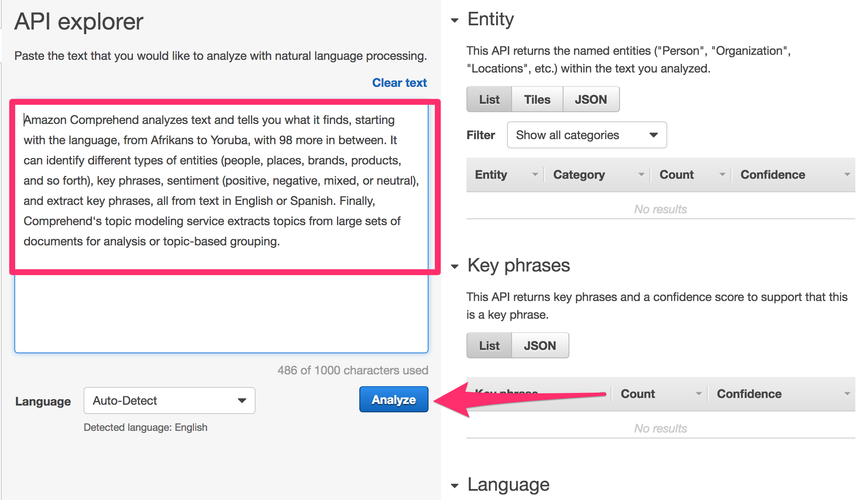Open the Auto-Detect language dropdown
The image size is (868, 500).
169,401
